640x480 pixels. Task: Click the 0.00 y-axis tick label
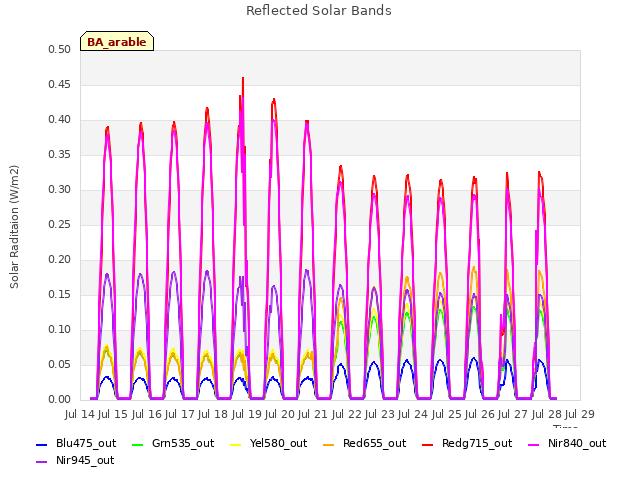coord(60,400)
